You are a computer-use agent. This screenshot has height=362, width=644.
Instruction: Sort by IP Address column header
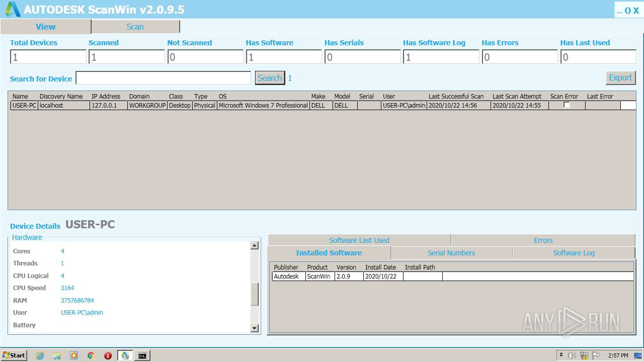106,96
